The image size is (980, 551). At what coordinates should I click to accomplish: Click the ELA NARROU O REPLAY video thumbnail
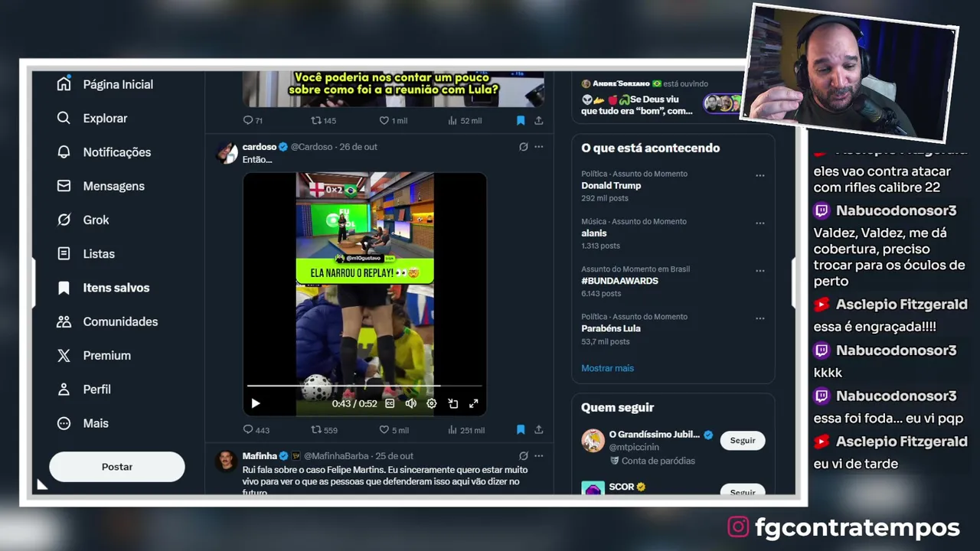pos(364,295)
